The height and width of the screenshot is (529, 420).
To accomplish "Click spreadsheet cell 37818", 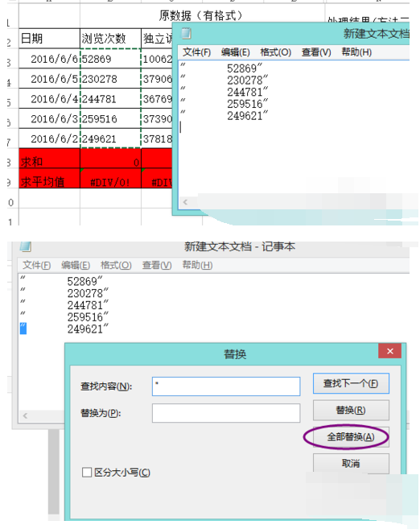I will 157,138.
